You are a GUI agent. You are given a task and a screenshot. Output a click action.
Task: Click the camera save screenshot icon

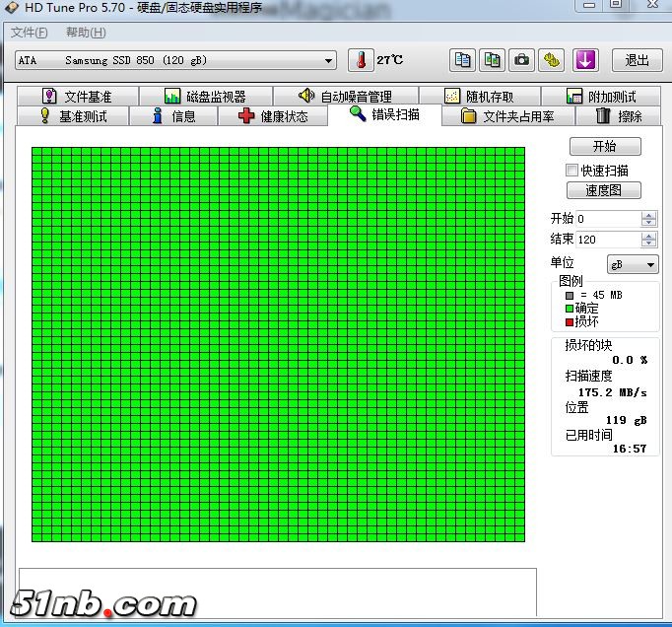[521, 60]
